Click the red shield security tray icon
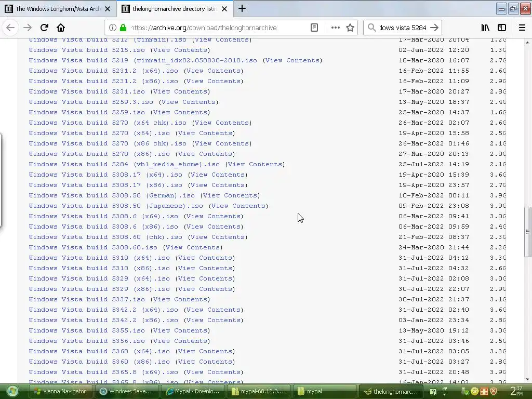This screenshot has height=399, width=532. [x=494, y=391]
